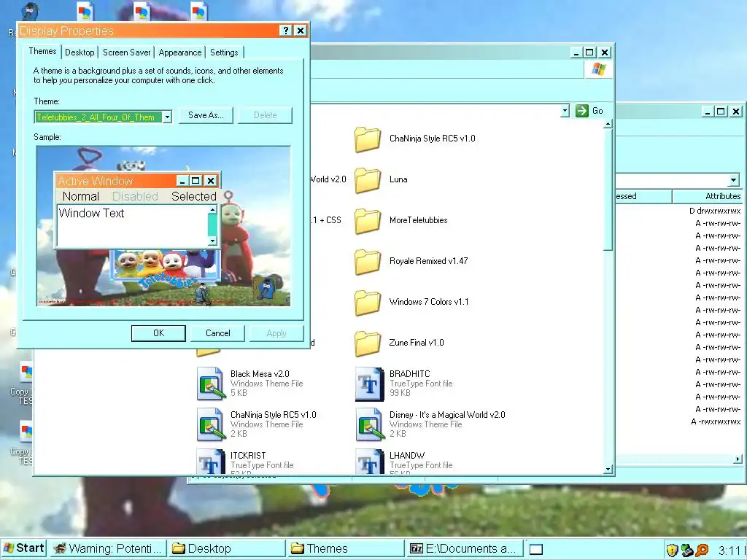
Task: Open the Windows 7 Colors v1.1 folder icon
Action: (368, 303)
